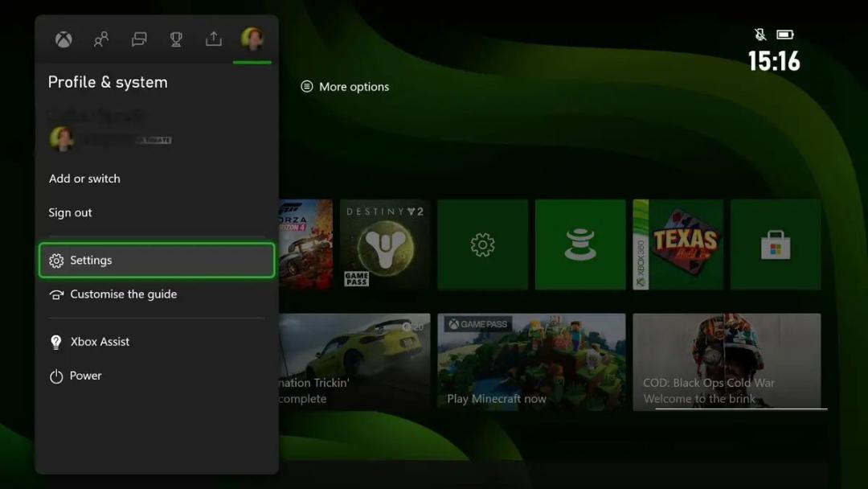Image resolution: width=868 pixels, height=489 pixels.
Task: Open the green joystick accessory tile
Action: pyautogui.click(x=580, y=244)
